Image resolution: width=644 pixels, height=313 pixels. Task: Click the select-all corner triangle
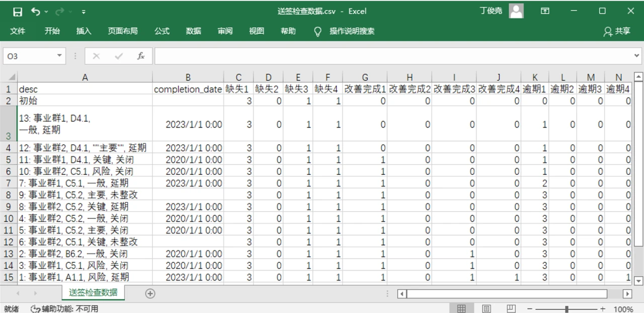pos(10,77)
